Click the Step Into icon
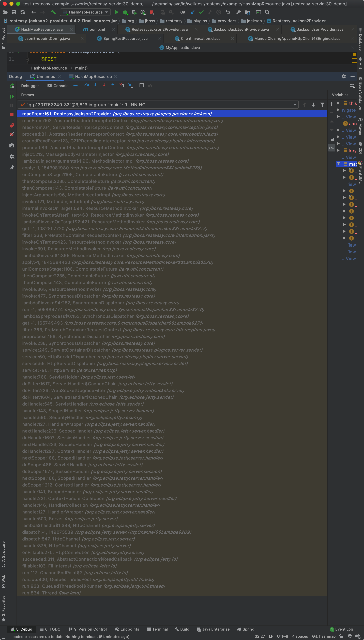Screen dimensions: 364x640 coord(95,86)
